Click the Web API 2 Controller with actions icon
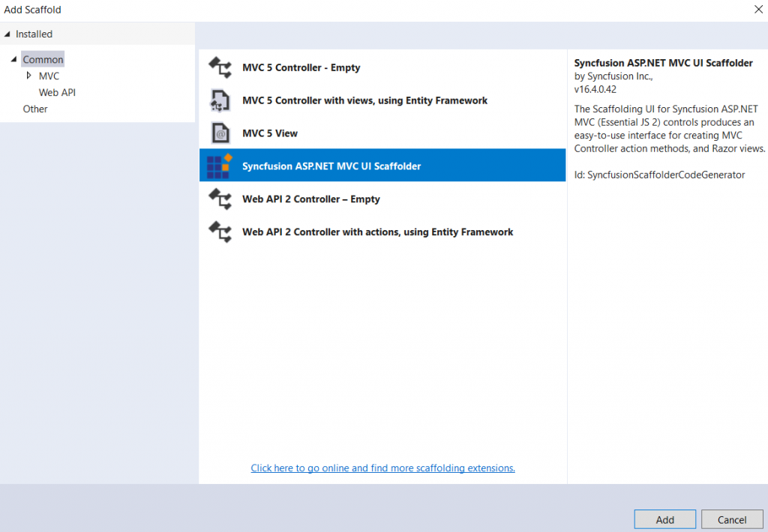 pos(220,232)
